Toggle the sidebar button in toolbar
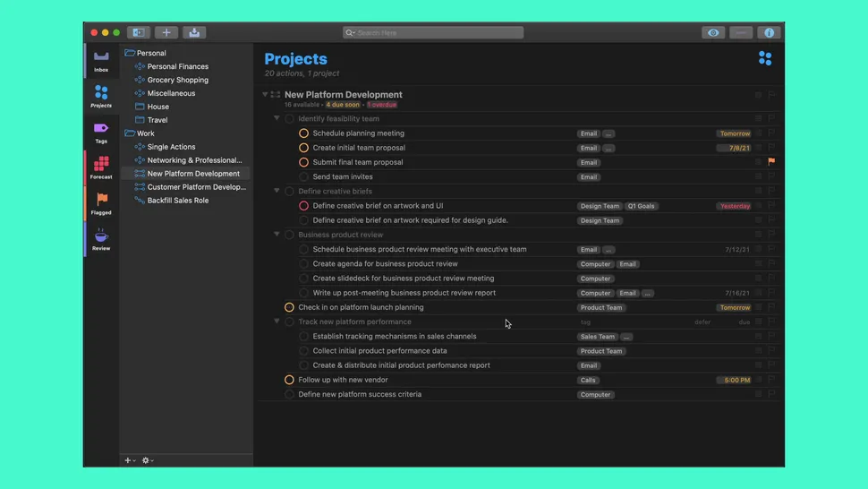Image resolution: width=868 pixels, height=489 pixels. (x=139, y=32)
